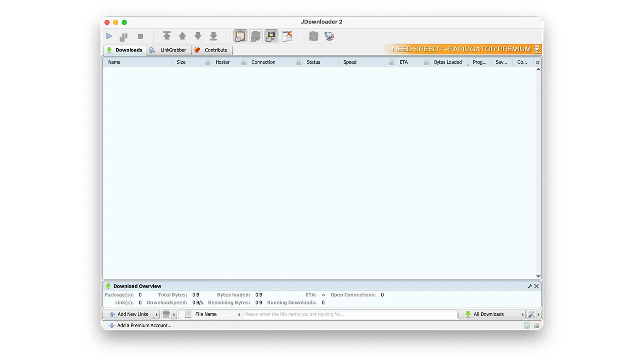Stop all running downloads
644x362 pixels.
point(140,36)
